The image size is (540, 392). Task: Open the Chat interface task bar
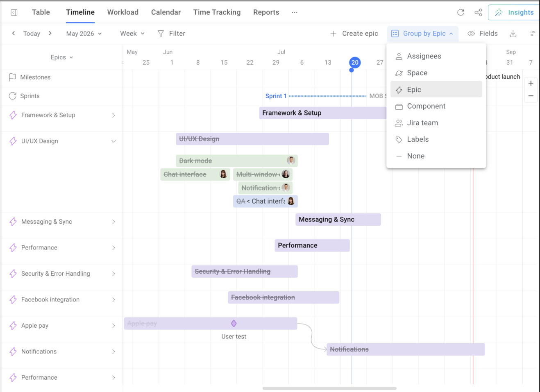click(195, 174)
